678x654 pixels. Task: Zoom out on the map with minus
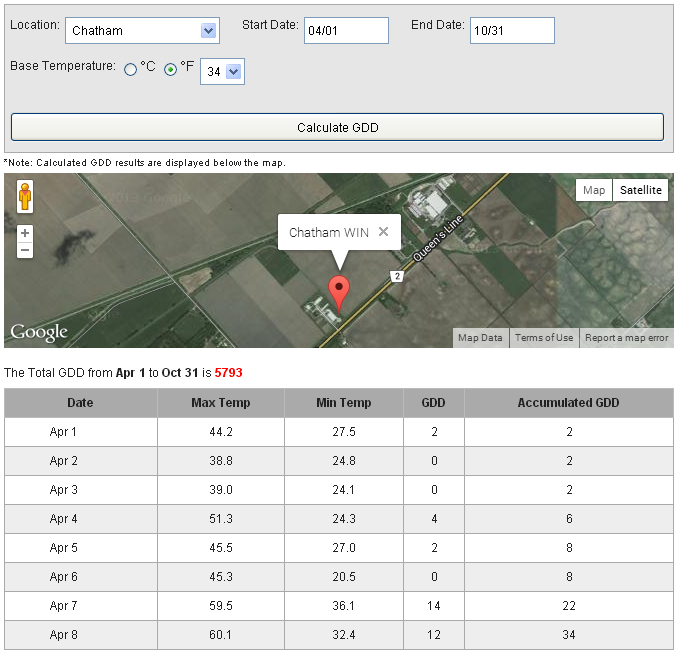[x=25, y=250]
